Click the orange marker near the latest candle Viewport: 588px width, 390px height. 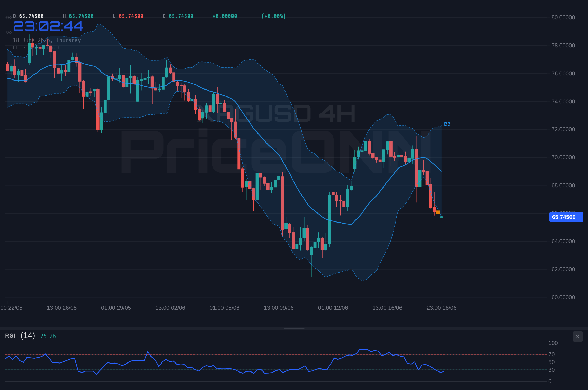[x=438, y=212]
